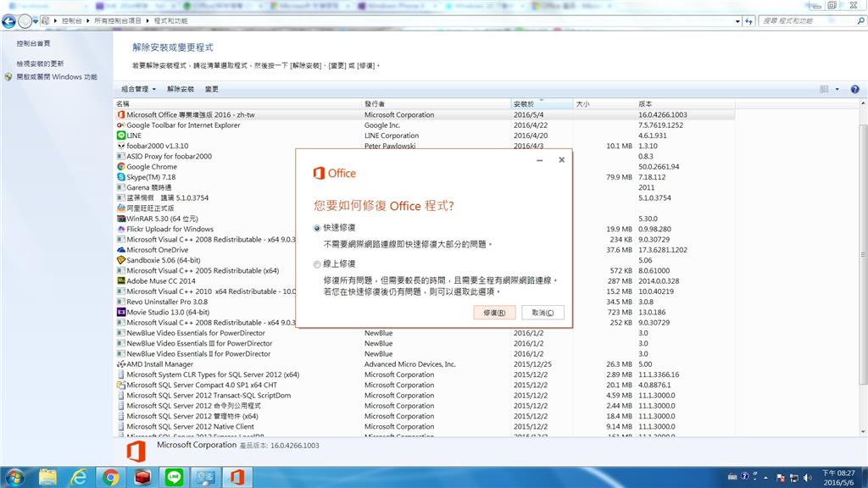This screenshot has width=868, height=488.
Task: Select the Sandboxie 5.06 icon
Action: point(120,260)
